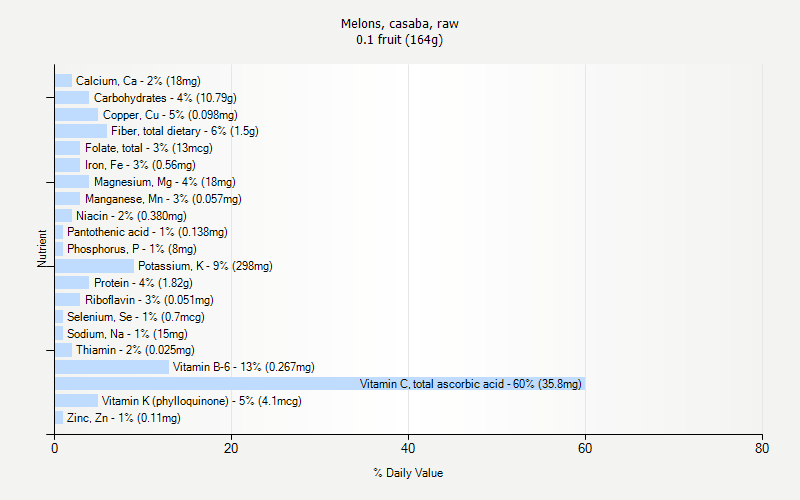The image size is (800, 500).
Task: Click the Nutrient vertical axis title
Action: 42,248
